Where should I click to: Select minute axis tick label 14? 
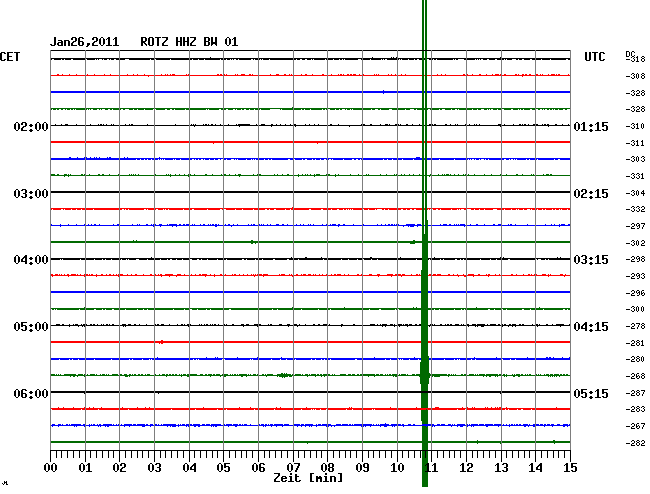click(x=536, y=468)
